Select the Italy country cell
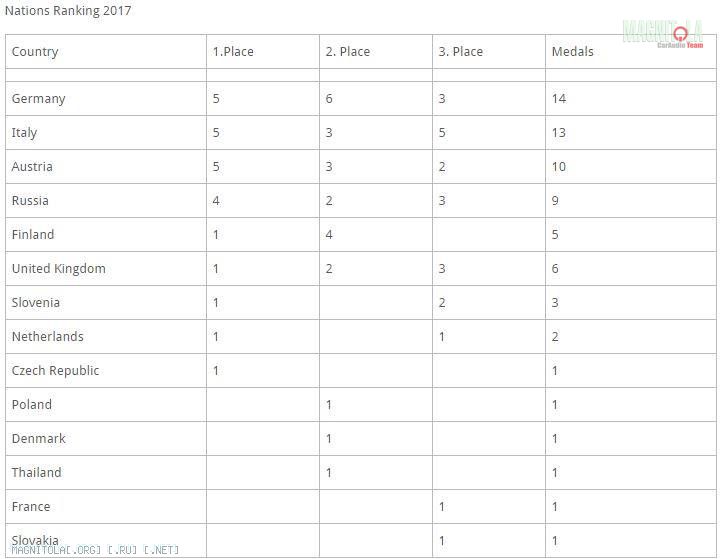The image size is (723, 559). tap(25, 133)
